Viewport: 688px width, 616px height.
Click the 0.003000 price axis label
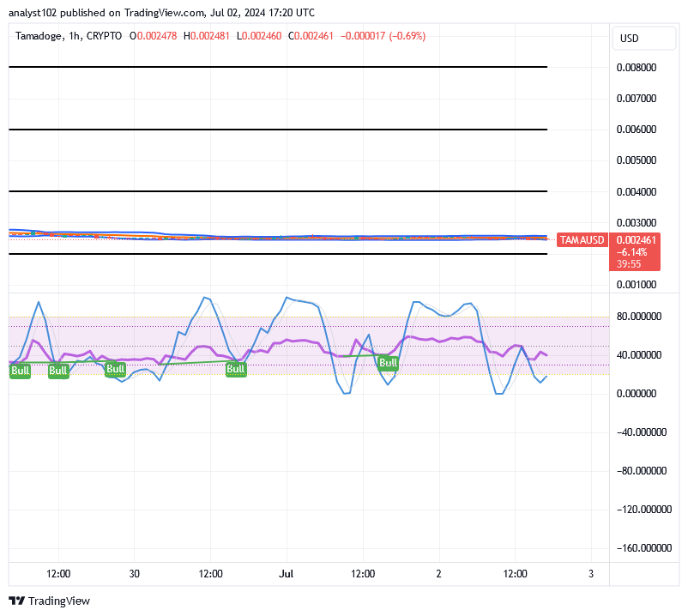coord(637,222)
